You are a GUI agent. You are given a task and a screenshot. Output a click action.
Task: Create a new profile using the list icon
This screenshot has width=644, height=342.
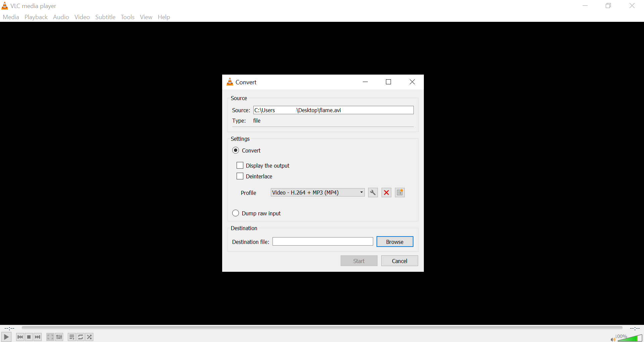[x=400, y=193]
